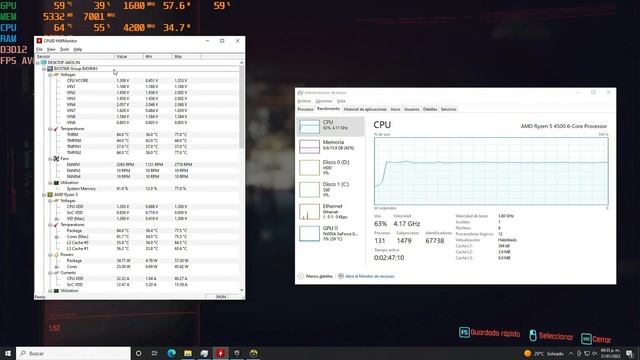Open Task View from the taskbar
Screen dimensions: 640x360
pos(155,353)
